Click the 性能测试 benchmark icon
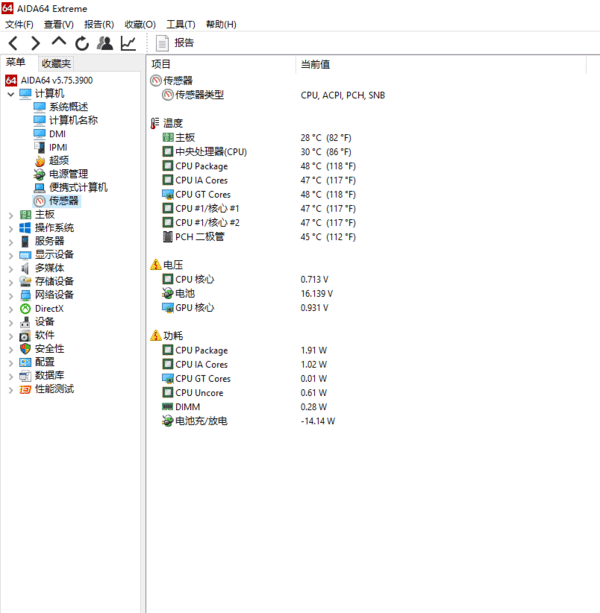600x613 pixels. click(x=25, y=389)
